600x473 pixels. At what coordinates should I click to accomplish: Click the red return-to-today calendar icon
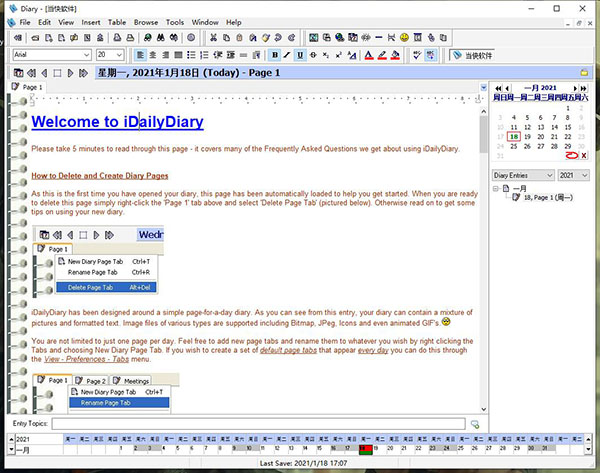pos(572,155)
